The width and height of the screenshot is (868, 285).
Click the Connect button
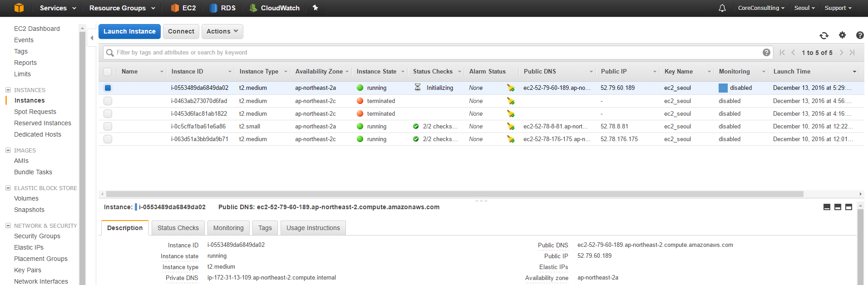coord(181,31)
